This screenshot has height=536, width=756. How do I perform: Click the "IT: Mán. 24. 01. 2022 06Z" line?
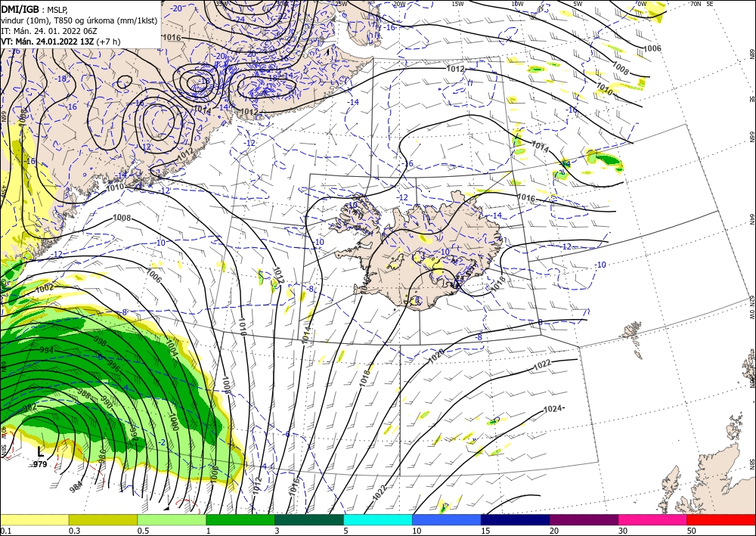click(48, 31)
